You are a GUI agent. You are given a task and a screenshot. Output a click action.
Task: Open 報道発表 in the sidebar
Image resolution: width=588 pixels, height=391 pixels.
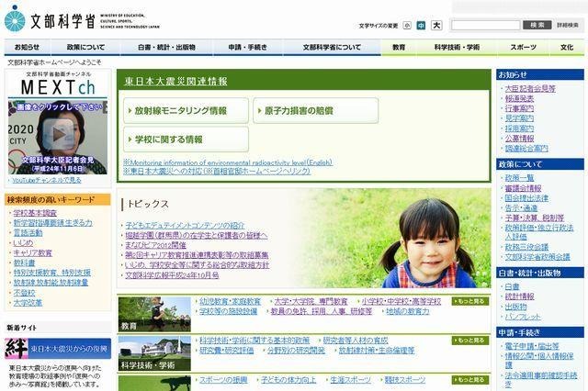519,98
